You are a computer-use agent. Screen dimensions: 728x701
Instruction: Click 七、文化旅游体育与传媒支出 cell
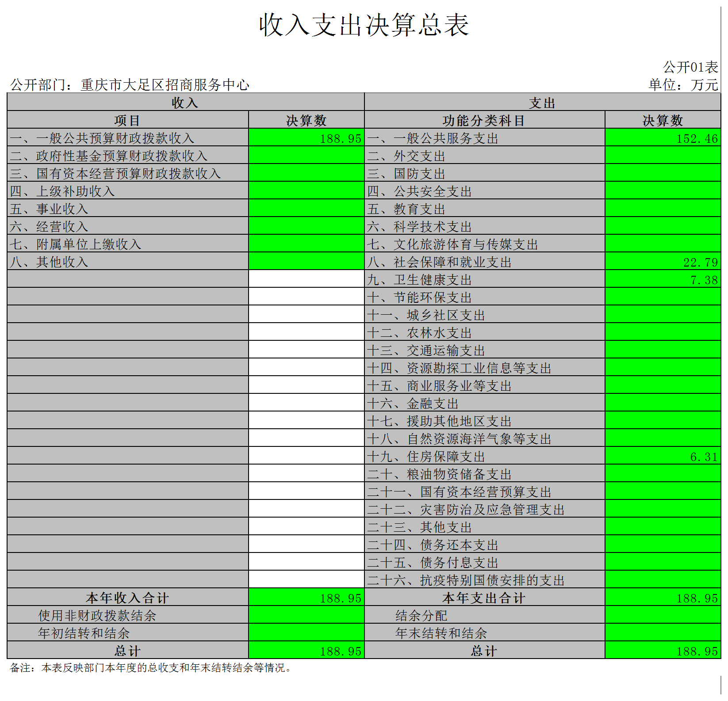click(484, 244)
